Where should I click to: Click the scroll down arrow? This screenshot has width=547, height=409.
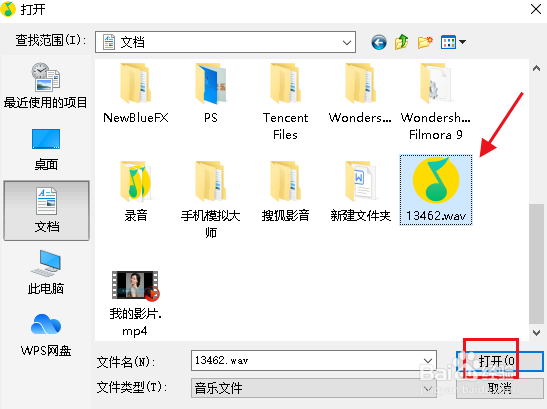(x=537, y=333)
